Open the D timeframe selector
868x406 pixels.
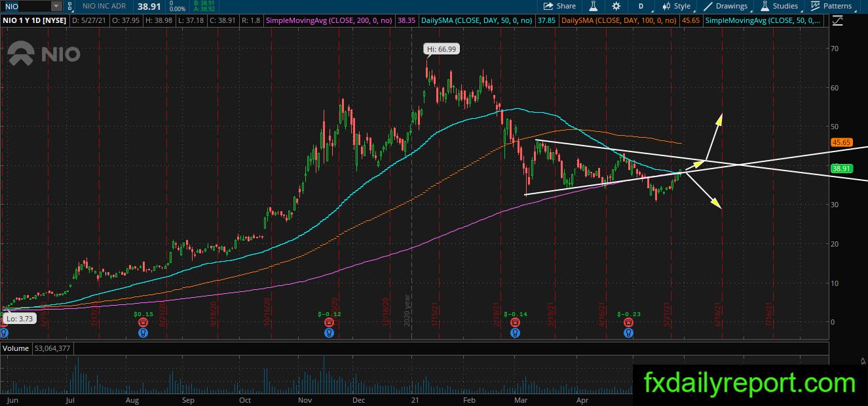point(641,6)
